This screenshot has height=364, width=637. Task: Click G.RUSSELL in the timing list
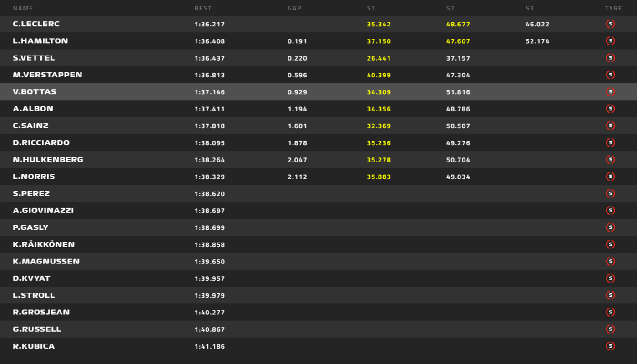[x=37, y=329]
